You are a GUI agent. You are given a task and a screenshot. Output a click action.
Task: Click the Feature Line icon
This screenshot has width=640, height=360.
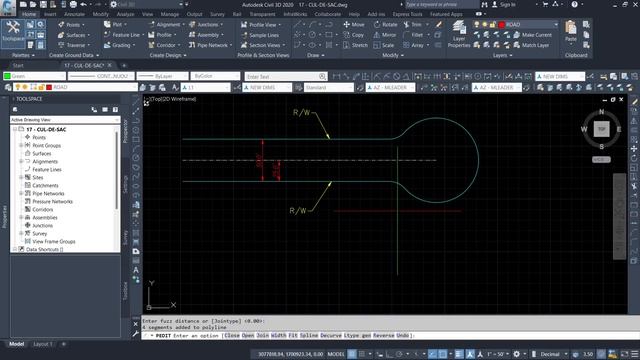(107, 35)
